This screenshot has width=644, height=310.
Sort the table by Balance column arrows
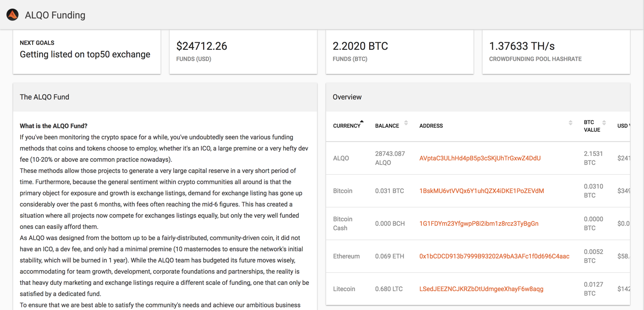(x=406, y=123)
